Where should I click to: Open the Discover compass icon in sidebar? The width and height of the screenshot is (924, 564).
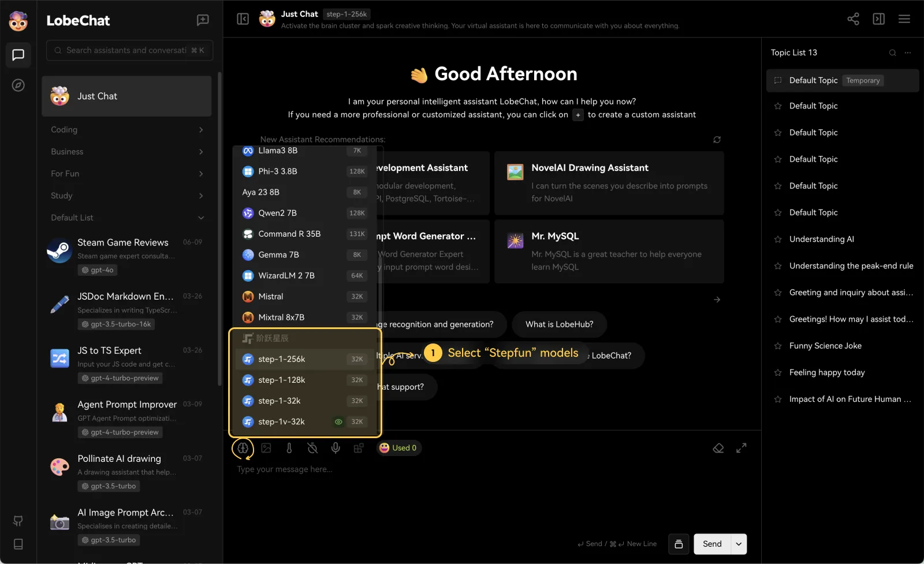18,85
